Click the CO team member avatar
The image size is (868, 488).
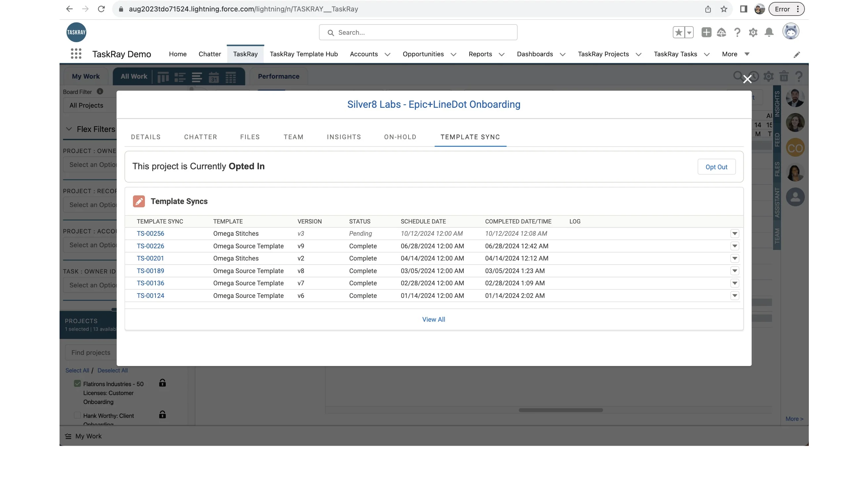click(795, 147)
